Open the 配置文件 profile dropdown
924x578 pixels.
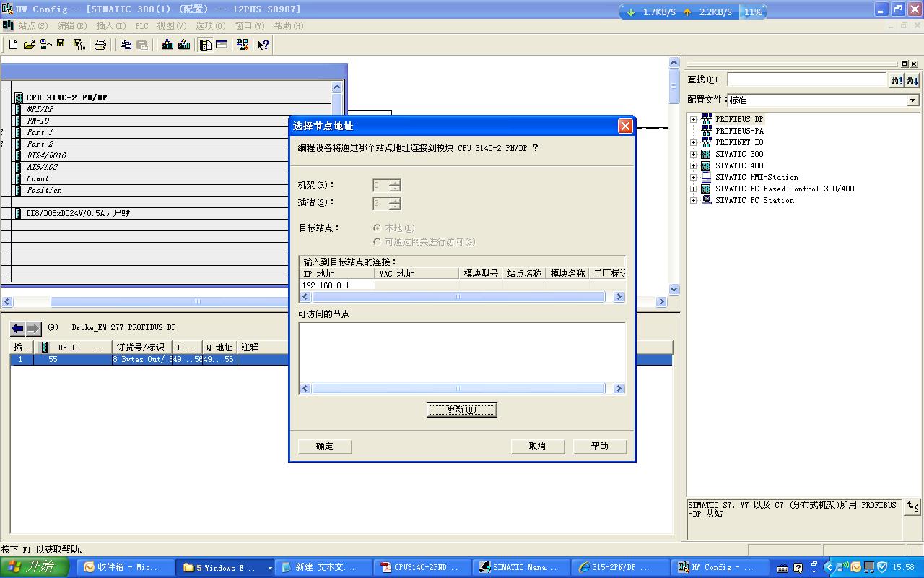click(x=913, y=100)
